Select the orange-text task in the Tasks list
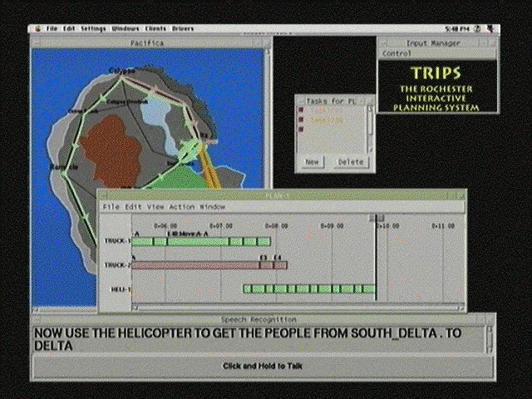Screen dimensions: 532x399 tap(327, 121)
